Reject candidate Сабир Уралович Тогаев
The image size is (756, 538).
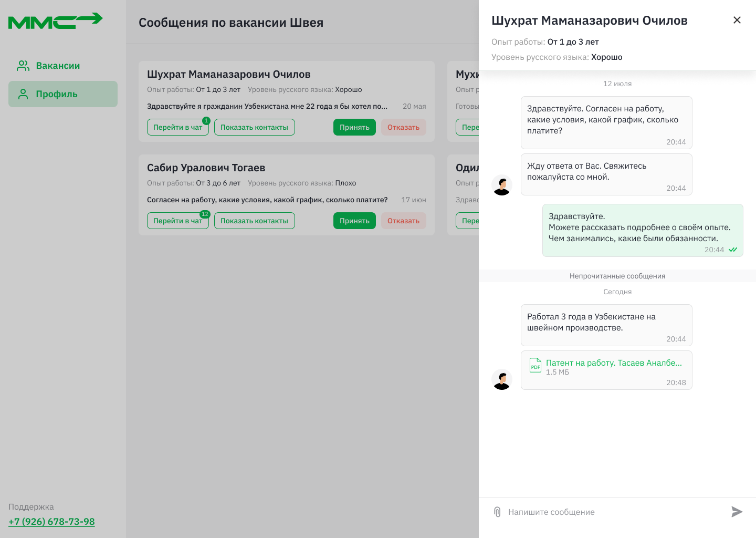pos(403,221)
